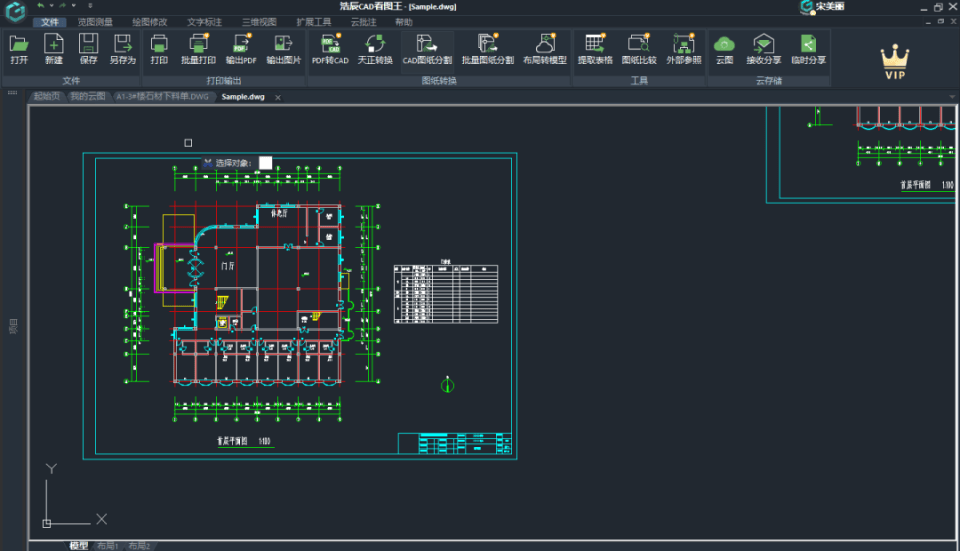Switch to the 览图测量 ribbon tab
The height and width of the screenshot is (551, 960).
pyautogui.click(x=95, y=22)
